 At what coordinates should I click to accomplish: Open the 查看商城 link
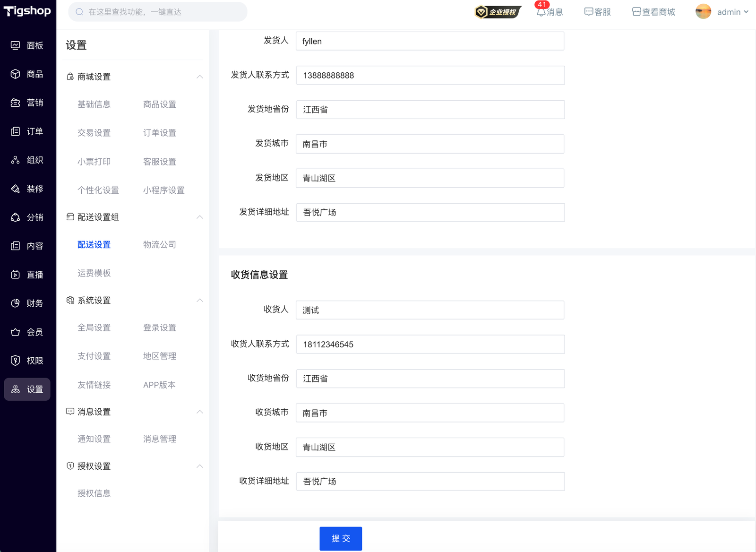click(x=653, y=12)
